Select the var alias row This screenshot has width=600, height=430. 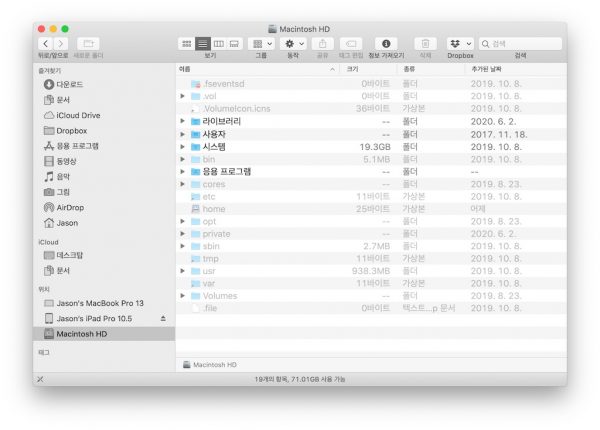(x=371, y=283)
